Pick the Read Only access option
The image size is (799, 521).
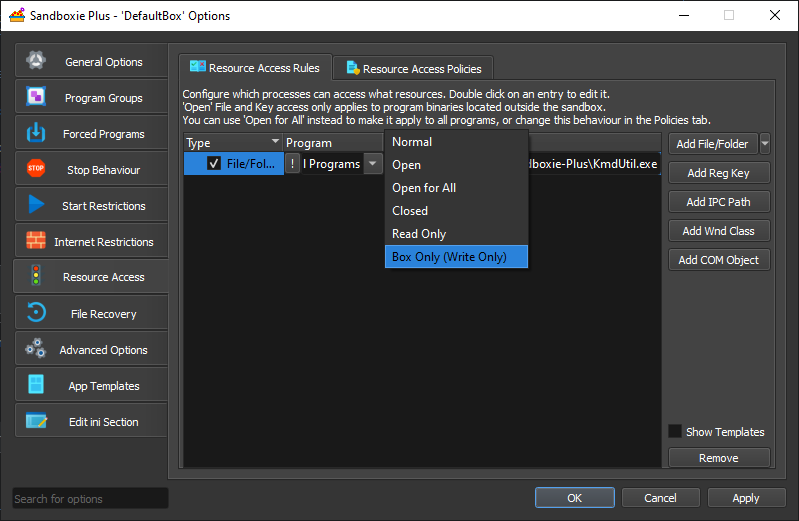tap(456, 233)
